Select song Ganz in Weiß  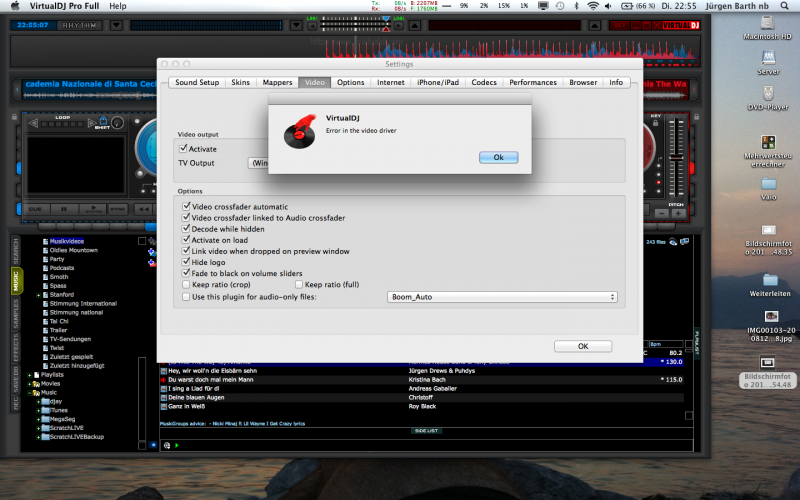click(186, 407)
